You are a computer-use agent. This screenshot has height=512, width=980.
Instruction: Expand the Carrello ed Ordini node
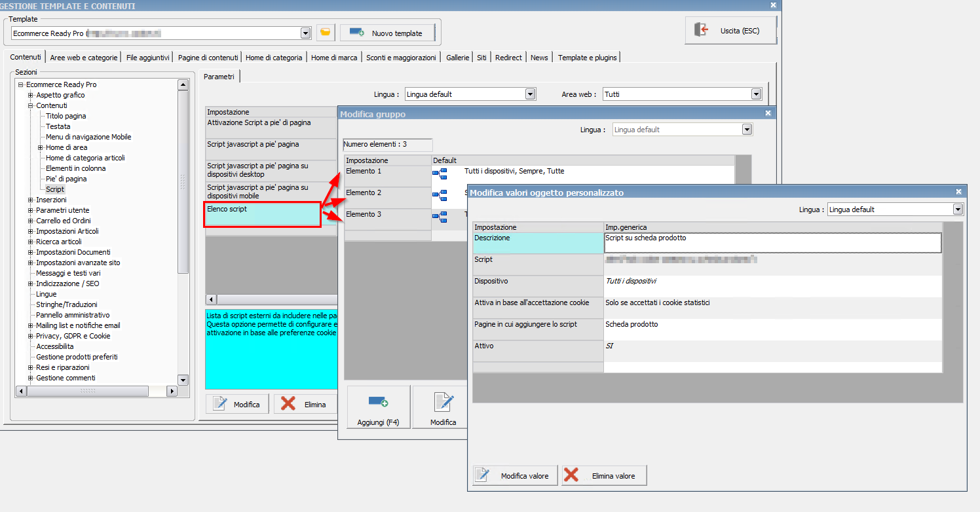[x=31, y=221]
